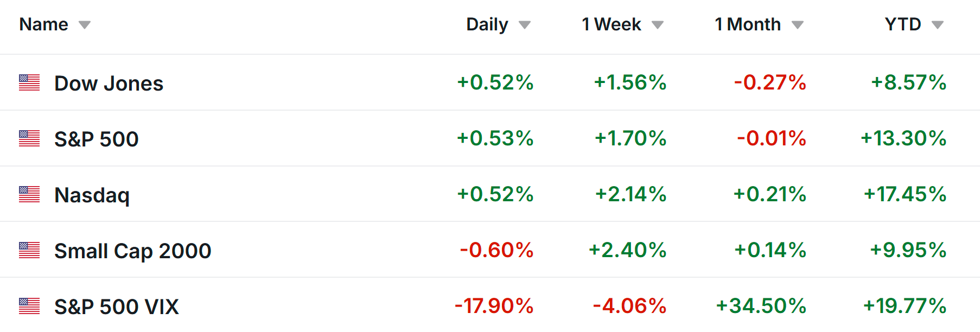Click the US flag icon beside Dow Jones
The image size is (980, 332).
tap(29, 82)
